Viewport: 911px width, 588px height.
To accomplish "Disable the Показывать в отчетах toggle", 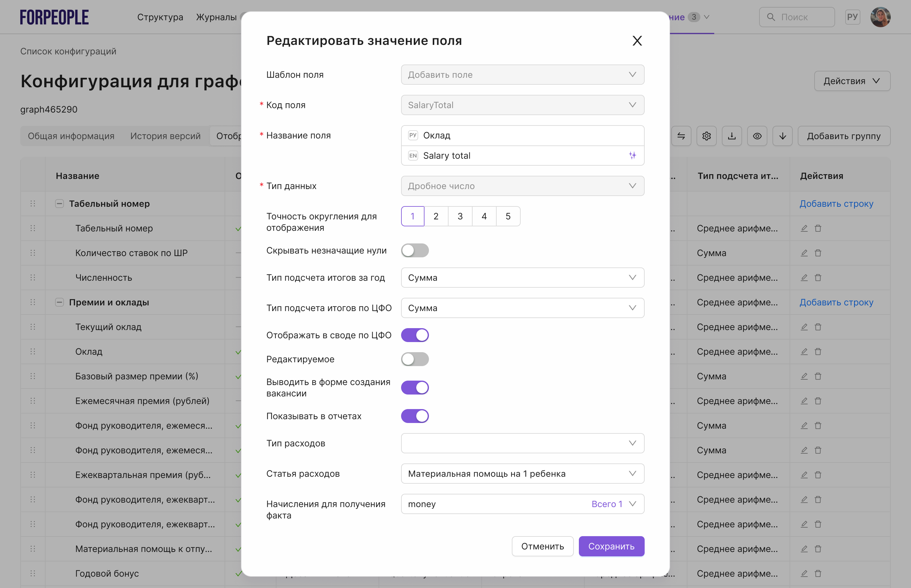I will tap(415, 416).
